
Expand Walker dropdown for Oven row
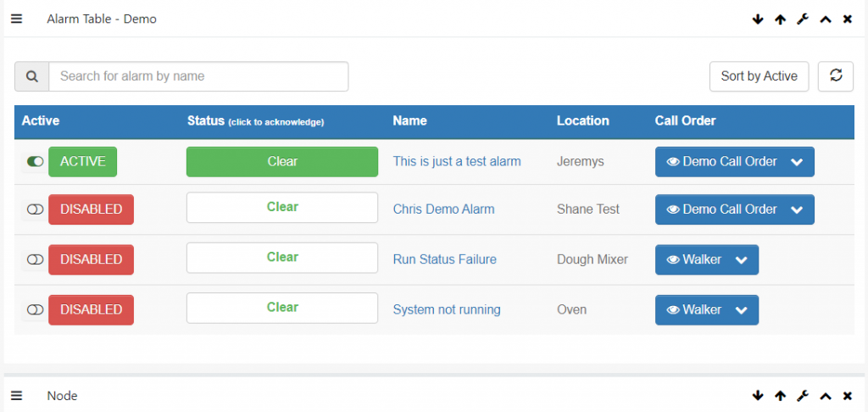tap(741, 310)
